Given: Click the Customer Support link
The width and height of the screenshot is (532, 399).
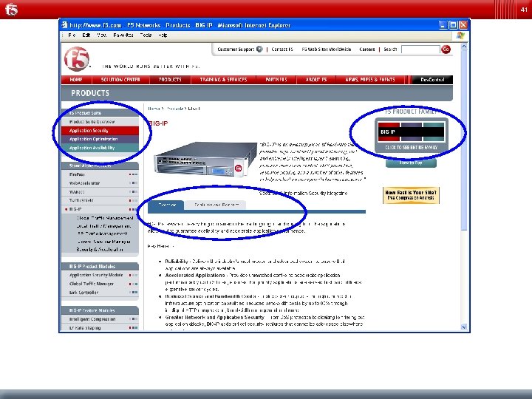Looking at the screenshot, I should point(236,50).
